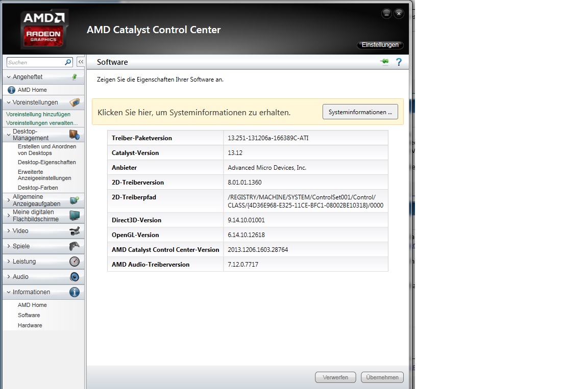Click the Verwerfen button
The image size is (588, 389).
[x=335, y=377]
